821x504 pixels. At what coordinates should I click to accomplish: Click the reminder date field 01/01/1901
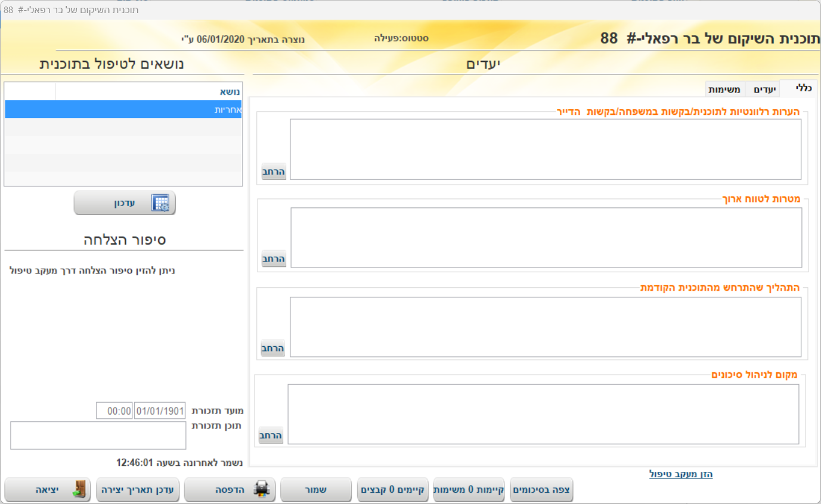pyautogui.click(x=160, y=410)
